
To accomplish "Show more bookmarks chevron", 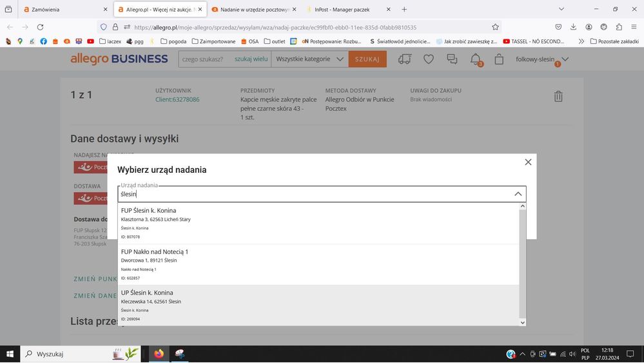I will [581, 41].
